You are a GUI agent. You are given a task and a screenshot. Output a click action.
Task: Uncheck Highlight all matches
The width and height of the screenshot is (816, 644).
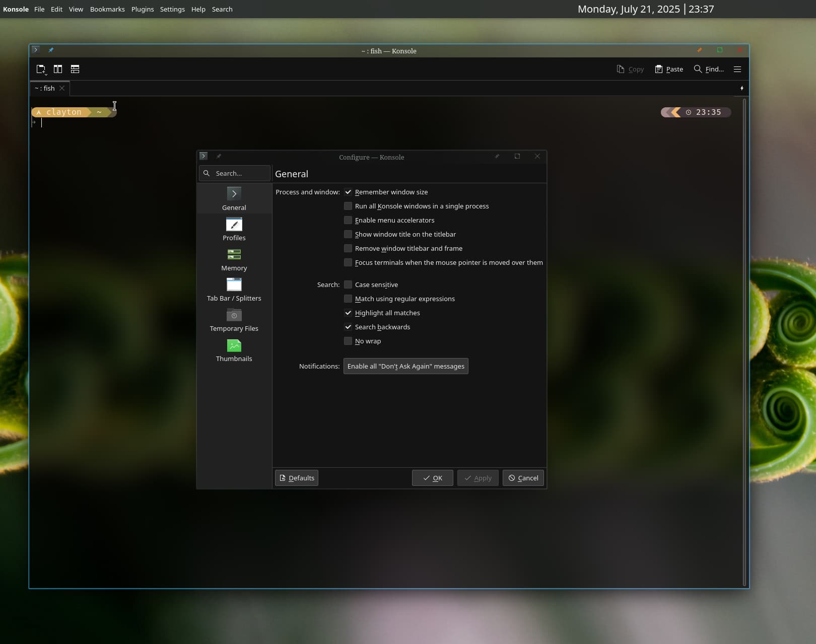coord(348,313)
